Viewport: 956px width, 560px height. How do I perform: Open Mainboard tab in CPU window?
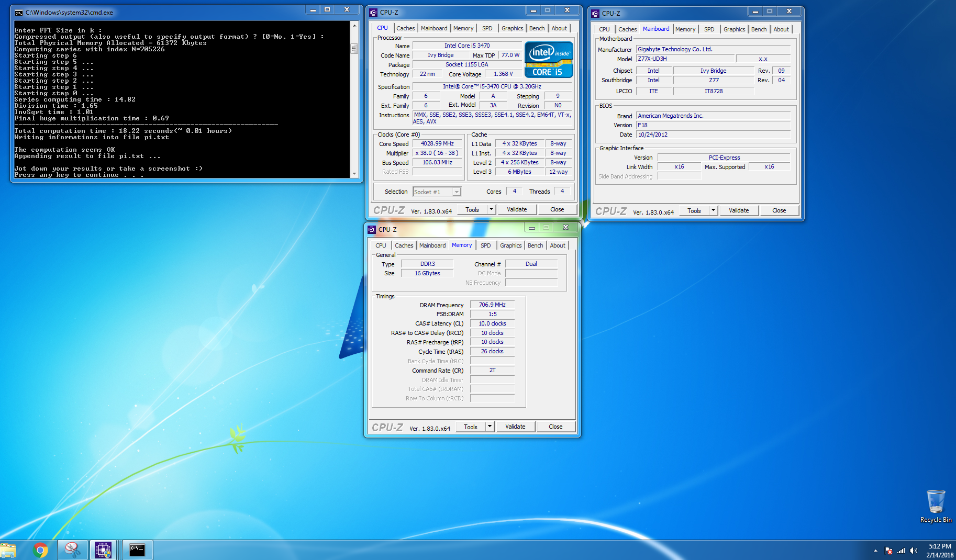click(x=434, y=28)
